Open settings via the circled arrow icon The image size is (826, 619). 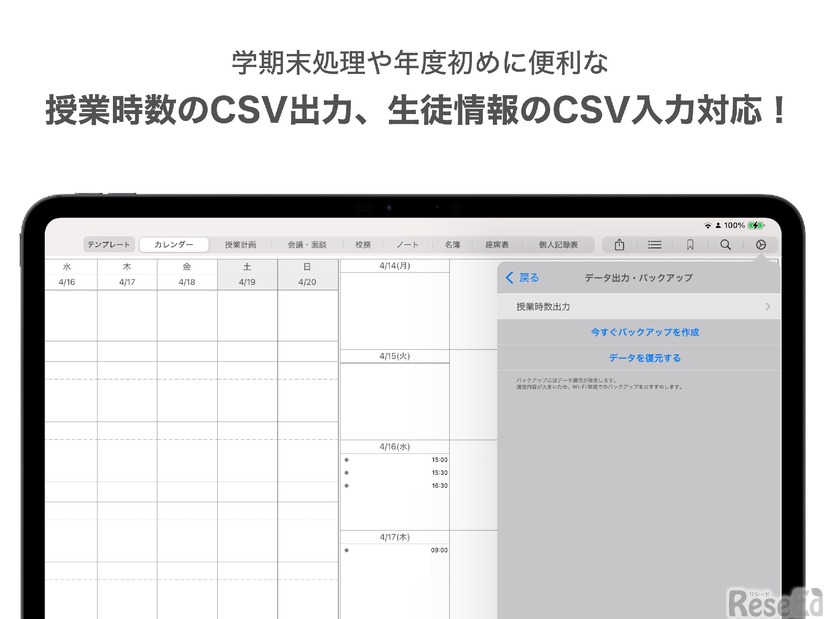coord(760,245)
